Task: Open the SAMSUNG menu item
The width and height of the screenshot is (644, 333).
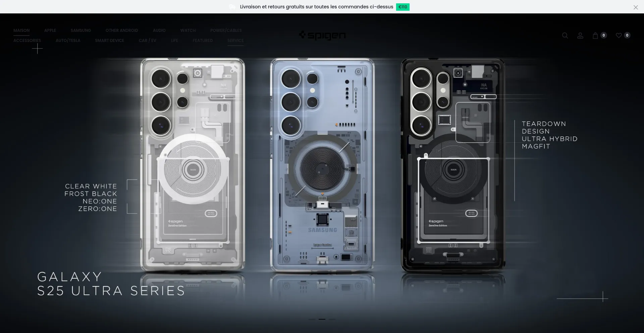Action: pos(81,30)
